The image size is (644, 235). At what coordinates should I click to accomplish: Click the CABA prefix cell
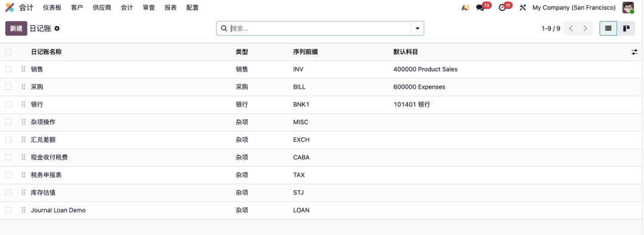(302, 157)
